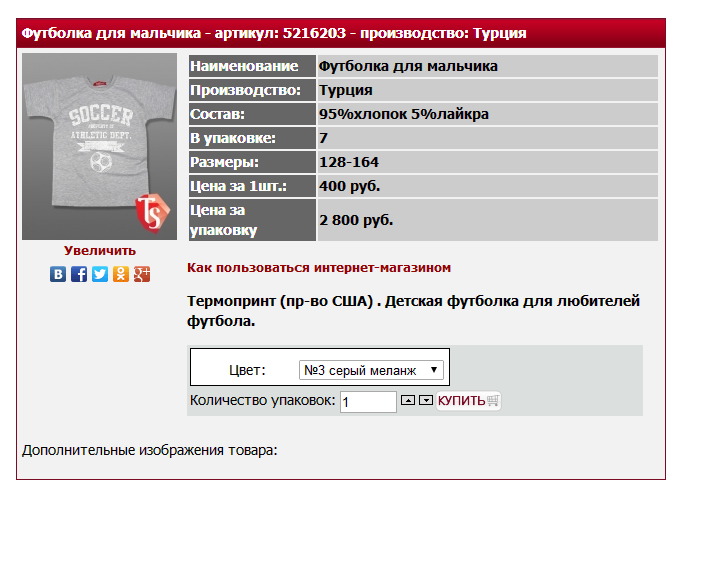
Task: Share via Twitter bird icon
Action: point(100,274)
